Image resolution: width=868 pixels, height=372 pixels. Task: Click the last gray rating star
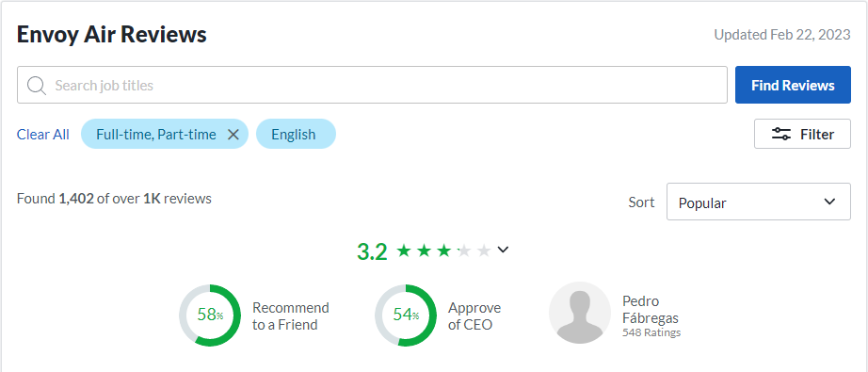[x=484, y=251]
